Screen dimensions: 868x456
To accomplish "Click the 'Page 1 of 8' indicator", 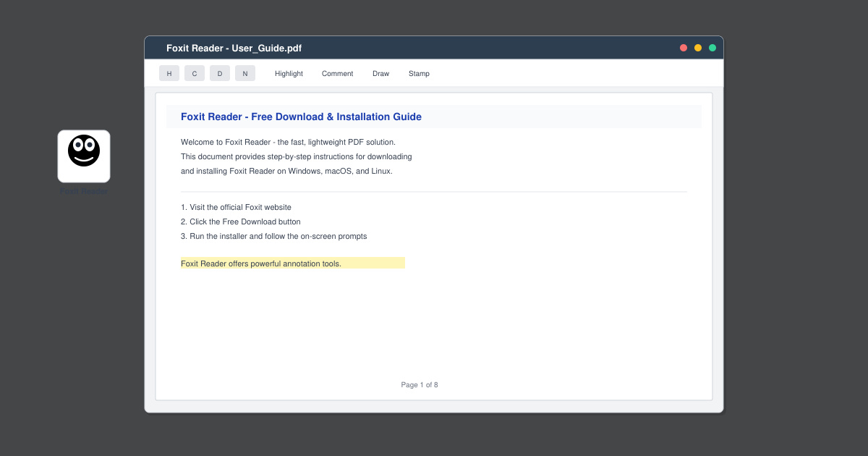I will coord(420,385).
